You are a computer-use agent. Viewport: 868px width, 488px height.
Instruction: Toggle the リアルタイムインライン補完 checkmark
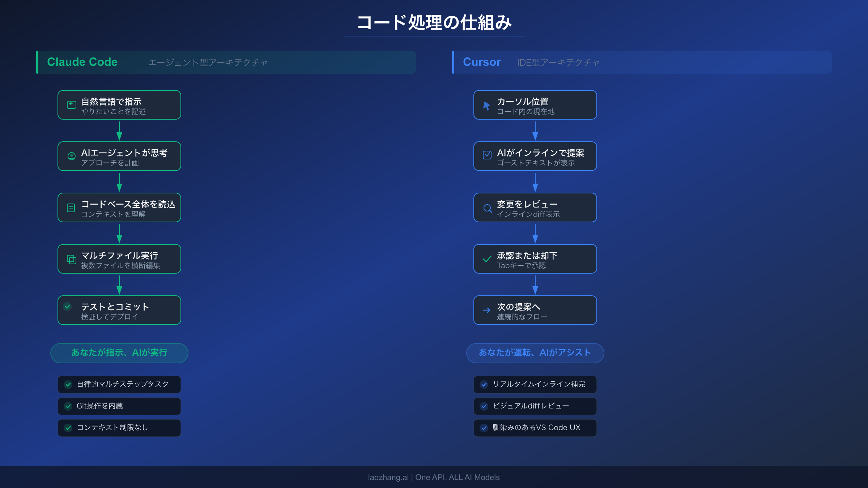[x=484, y=385]
